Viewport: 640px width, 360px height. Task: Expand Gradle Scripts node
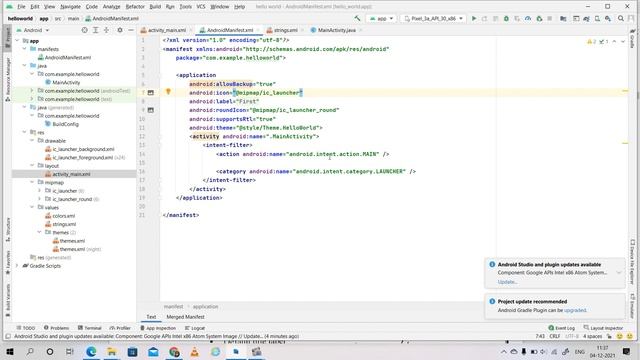[18, 266]
